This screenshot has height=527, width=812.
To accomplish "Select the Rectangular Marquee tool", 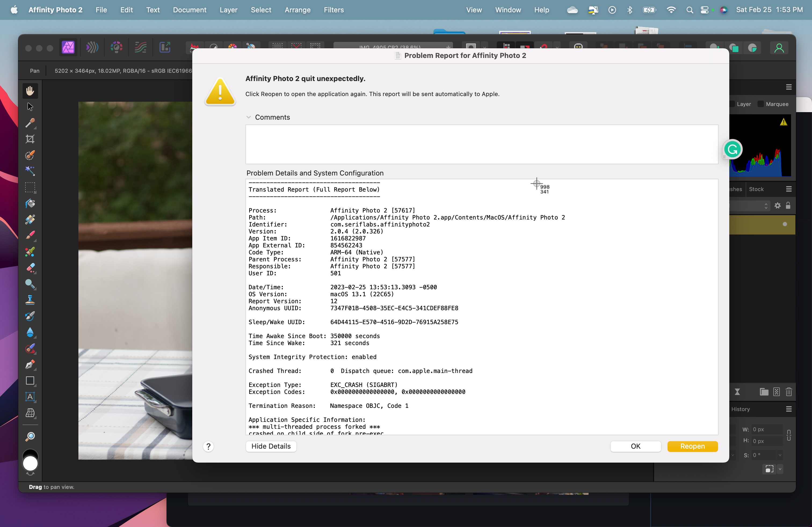I will pos(30,188).
